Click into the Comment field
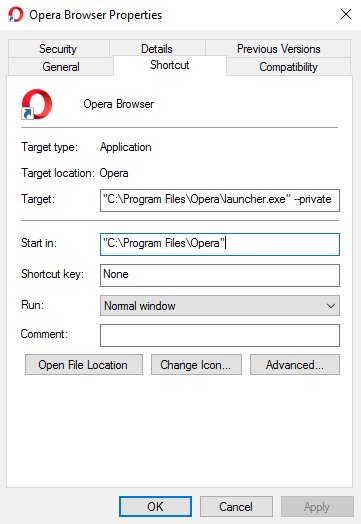The height and width of the screenshot is (524, 361). 220,335
